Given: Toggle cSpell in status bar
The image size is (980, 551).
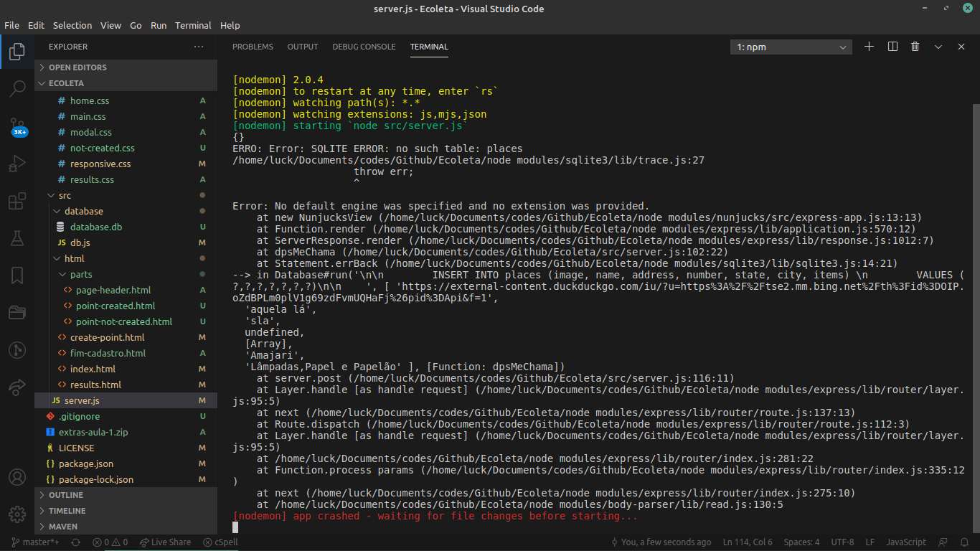Looking at the screenshot, I should (220, 542).
